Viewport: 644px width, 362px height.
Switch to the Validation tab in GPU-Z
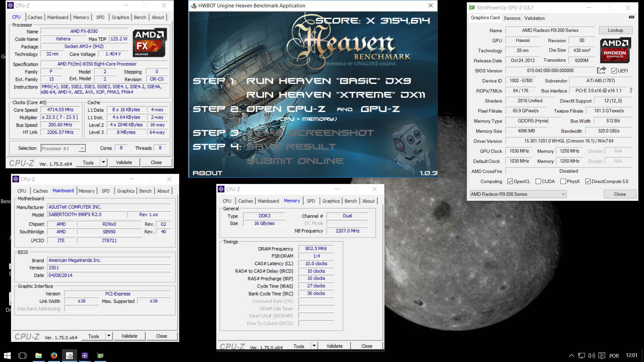pyautogui.click(x=534, y=18)
